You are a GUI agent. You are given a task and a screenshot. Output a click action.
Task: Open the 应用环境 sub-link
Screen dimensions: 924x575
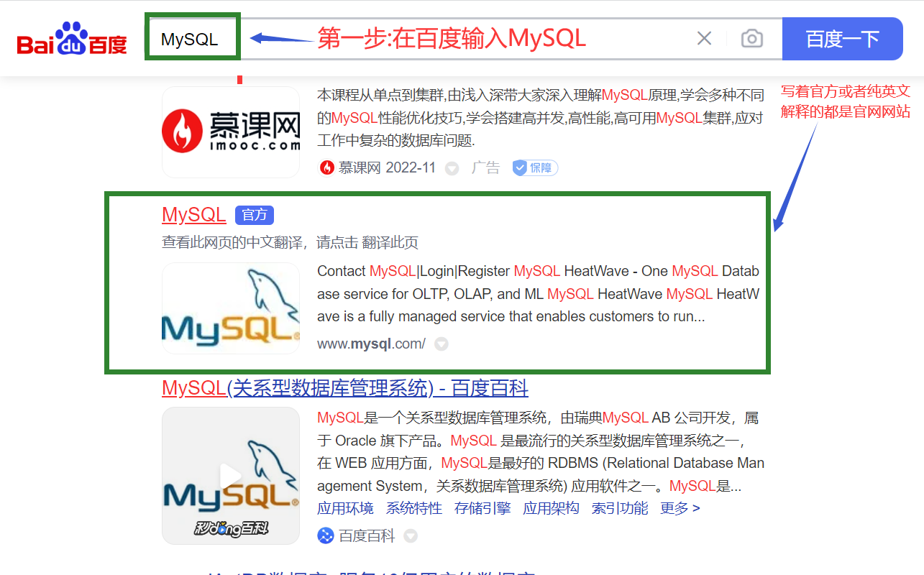tap(345, 509)
